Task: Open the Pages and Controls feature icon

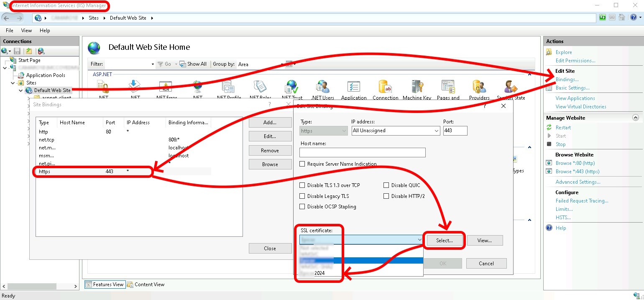Action: (448, 86)
